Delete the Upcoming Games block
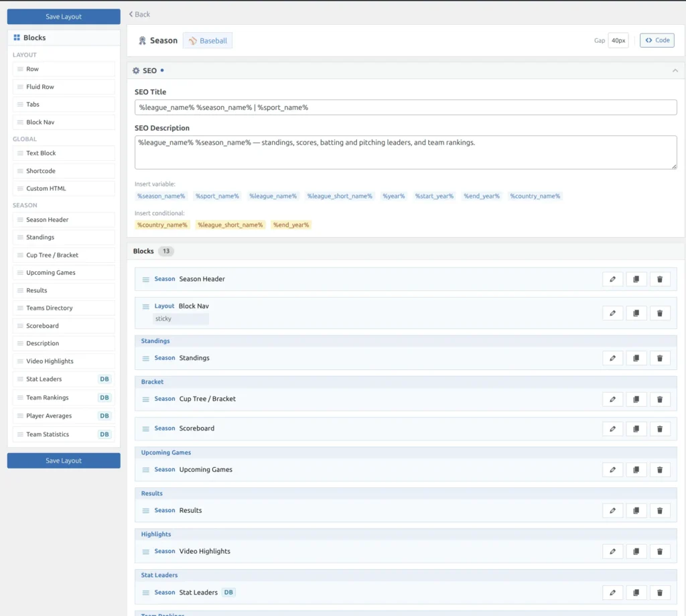Screen dimensions: 686x616 660,470
